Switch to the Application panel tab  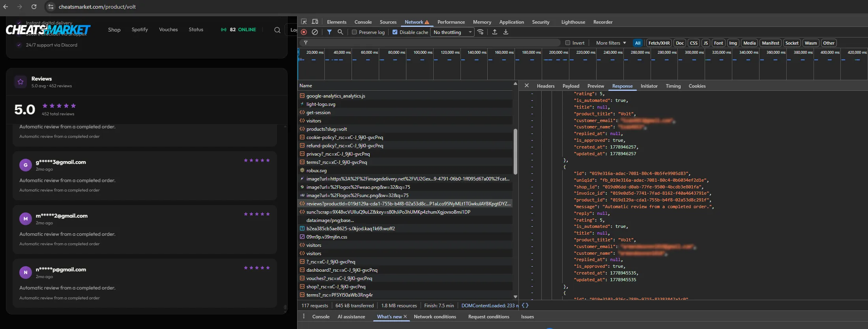point(511,22)
